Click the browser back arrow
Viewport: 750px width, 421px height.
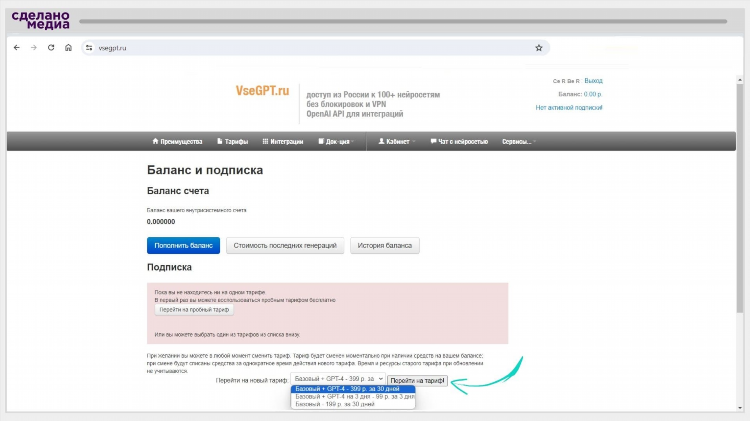click(x=17, y=48)
